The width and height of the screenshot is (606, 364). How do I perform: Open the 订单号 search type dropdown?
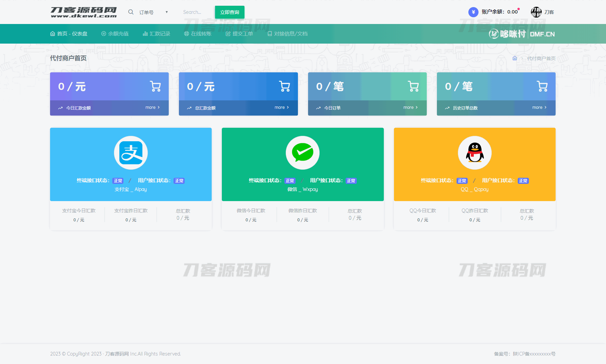click(x=153, y=12)
